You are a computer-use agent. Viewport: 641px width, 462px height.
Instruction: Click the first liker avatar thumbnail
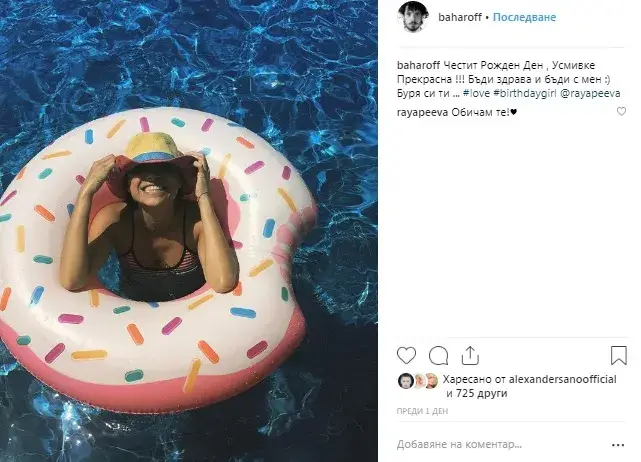(x=405, y=381)
